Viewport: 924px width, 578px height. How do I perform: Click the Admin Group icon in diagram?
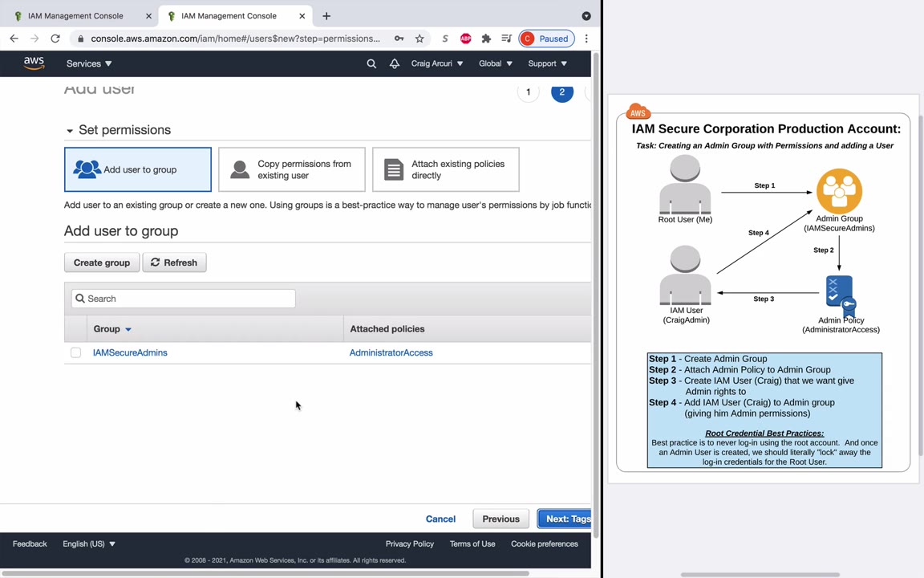click(x=839, y=191)
